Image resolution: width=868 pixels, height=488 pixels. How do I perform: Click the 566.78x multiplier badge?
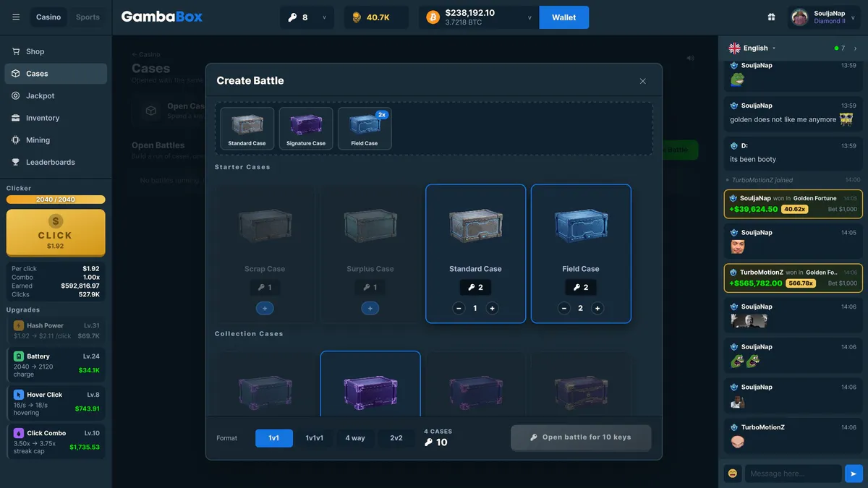click(x=801, y=283)
